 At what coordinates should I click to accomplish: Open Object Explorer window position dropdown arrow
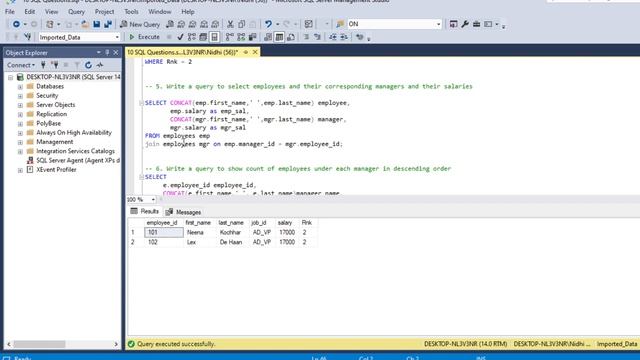click(98, 53)
